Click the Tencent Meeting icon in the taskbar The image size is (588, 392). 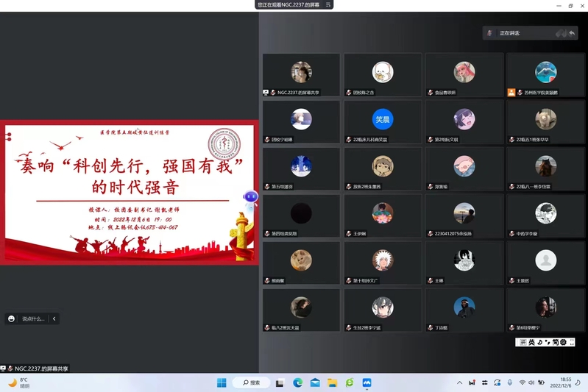click(366, 382)
